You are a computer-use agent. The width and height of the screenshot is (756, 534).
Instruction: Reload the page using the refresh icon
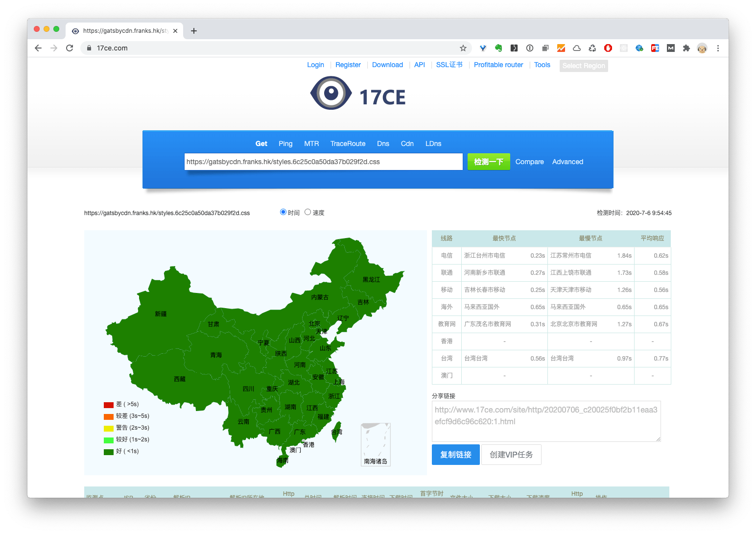point(69,48)
